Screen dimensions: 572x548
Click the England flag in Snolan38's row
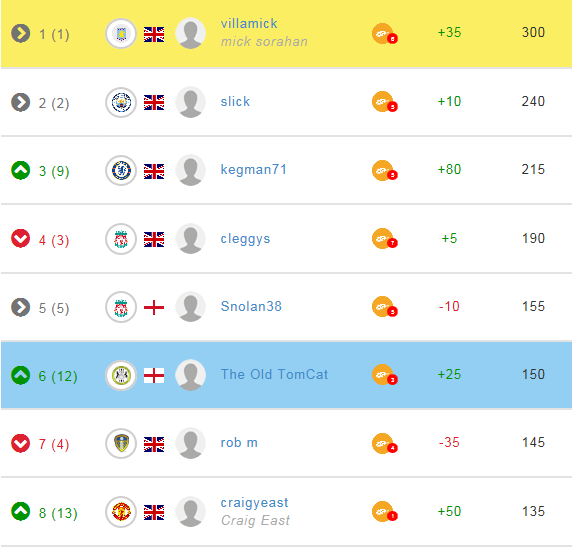pyautogui.click(x=154, y=308)
